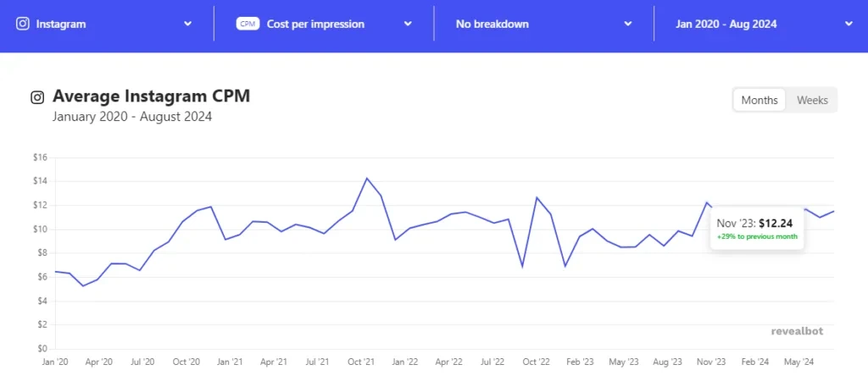Select the Months view toggle
The width and height of the screenshot is (868, 392).
(759, 100)
